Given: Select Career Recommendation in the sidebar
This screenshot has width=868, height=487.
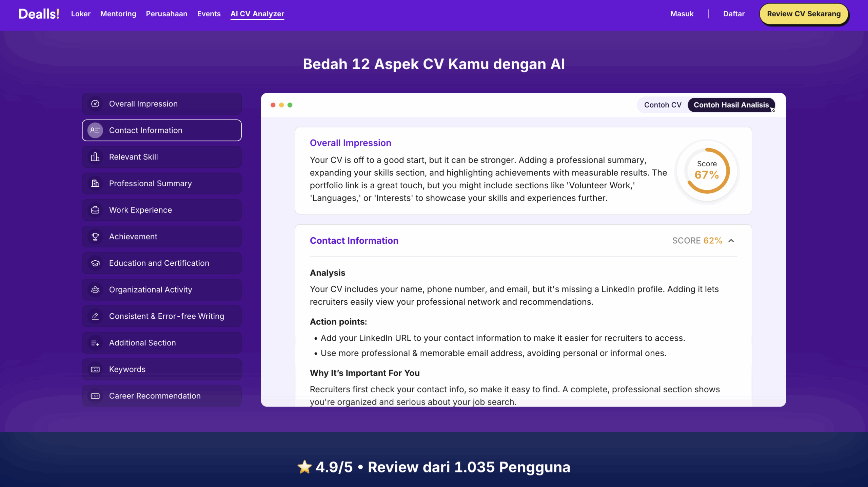Looking at the screenshot, I should (x=155, y=396).
